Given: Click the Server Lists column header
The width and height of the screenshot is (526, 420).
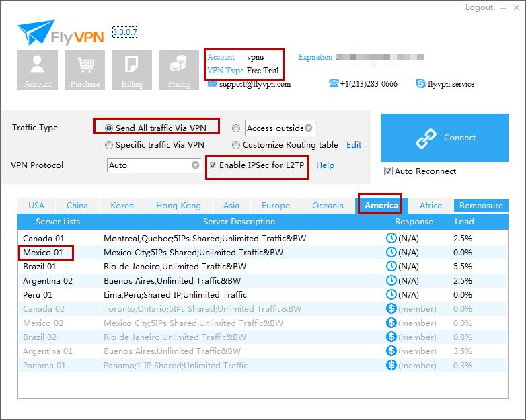Looking at the screenshot, I should [x=58, y=222].
